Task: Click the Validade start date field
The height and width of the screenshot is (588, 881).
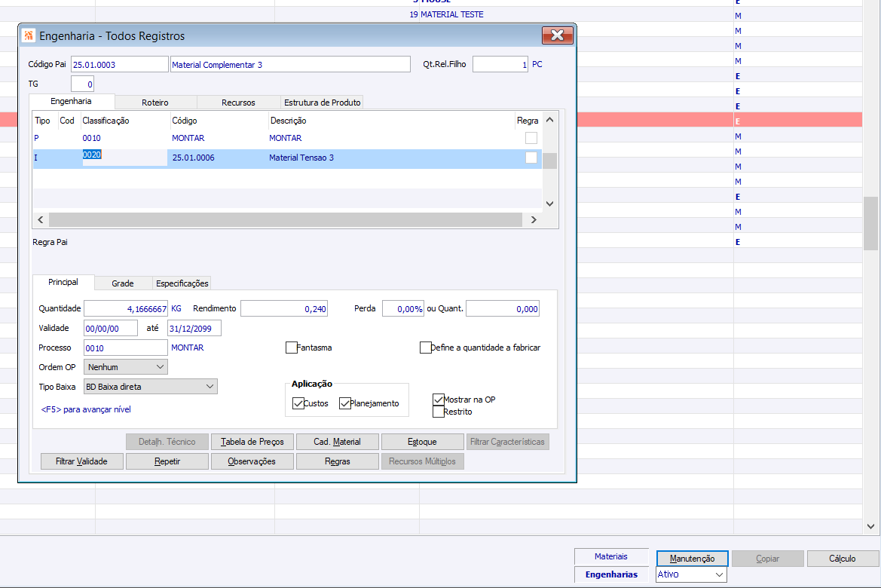Action: [111, 328]
